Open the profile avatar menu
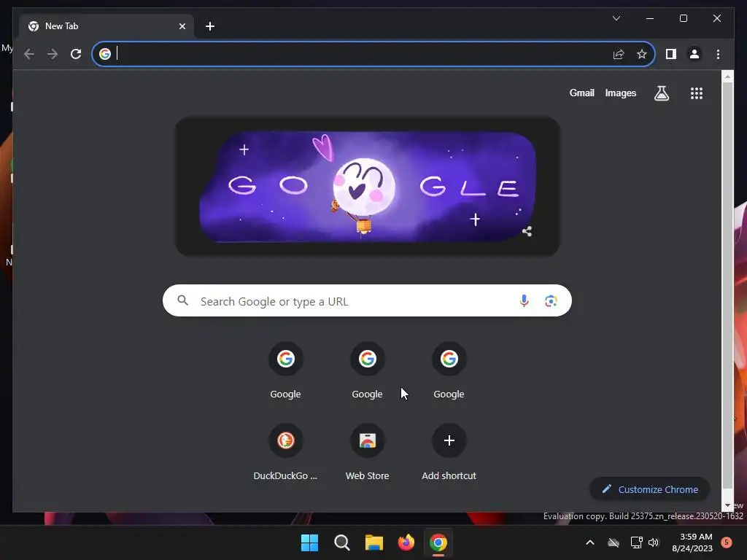Viewport: 747px width, 560px height. click(x=694, y=54)
